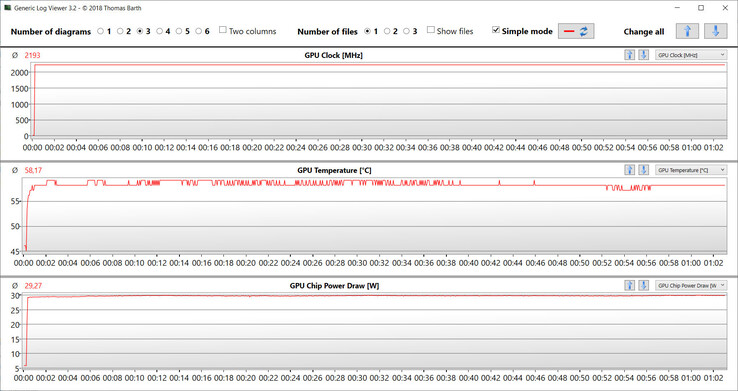738x391 pixels.
Task: Click the GPU Chip Power Draw [W] title
Action: [334, 286]
